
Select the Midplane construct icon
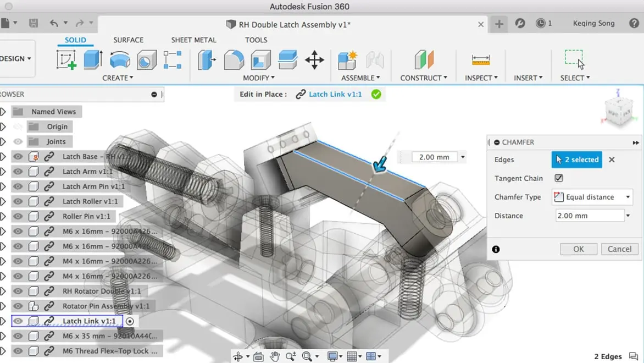click(424, 59)
